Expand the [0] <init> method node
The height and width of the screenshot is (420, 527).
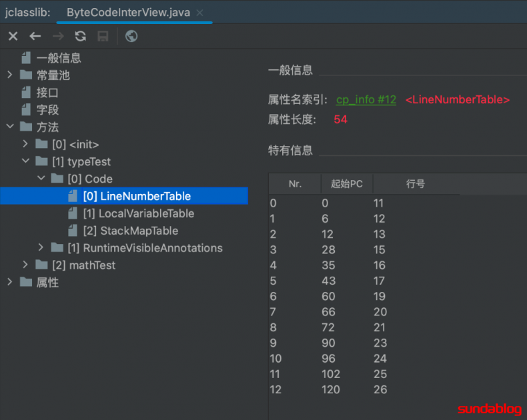pos(25,144)
